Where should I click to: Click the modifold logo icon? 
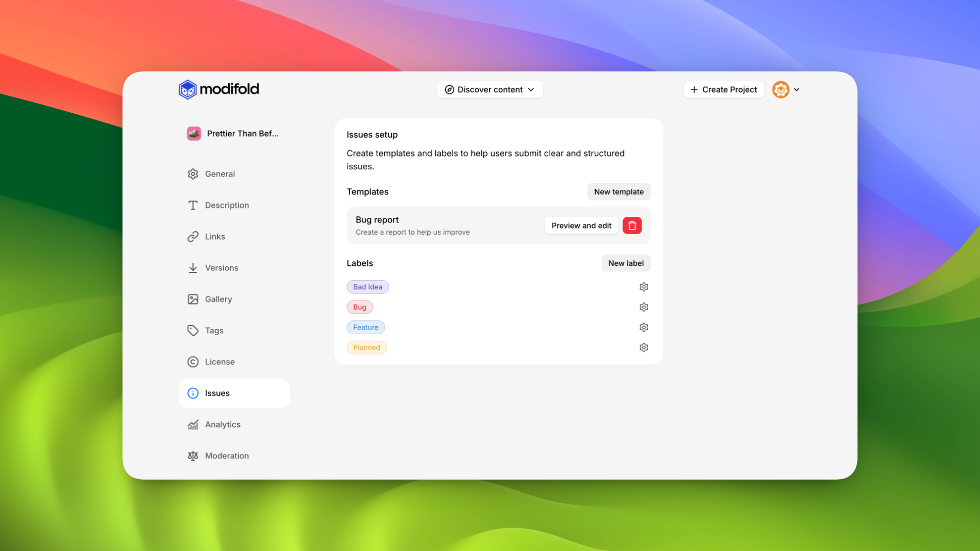[188, 90]
